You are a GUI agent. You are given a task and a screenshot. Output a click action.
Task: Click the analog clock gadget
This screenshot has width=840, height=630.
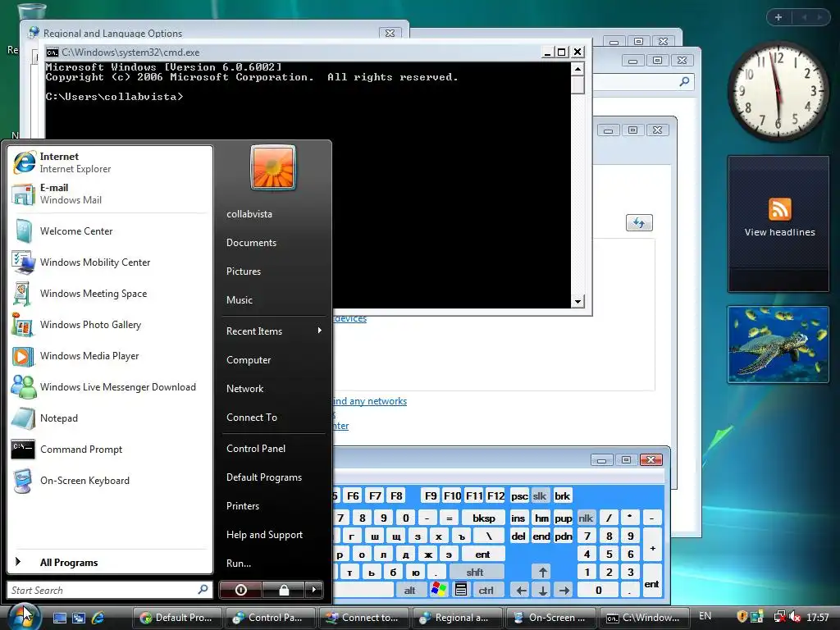pyautogui.click(x=778, y=91)
